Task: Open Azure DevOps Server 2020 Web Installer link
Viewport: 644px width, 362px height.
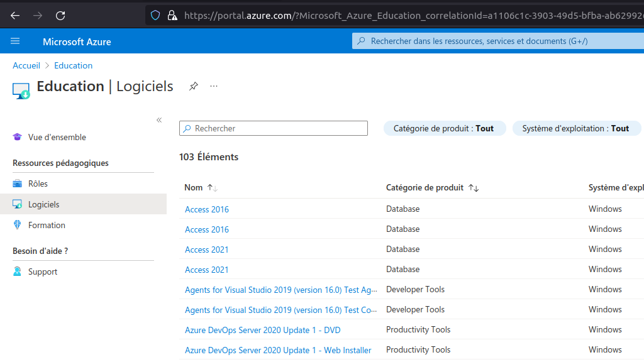Action: click(x=278, y=350)
